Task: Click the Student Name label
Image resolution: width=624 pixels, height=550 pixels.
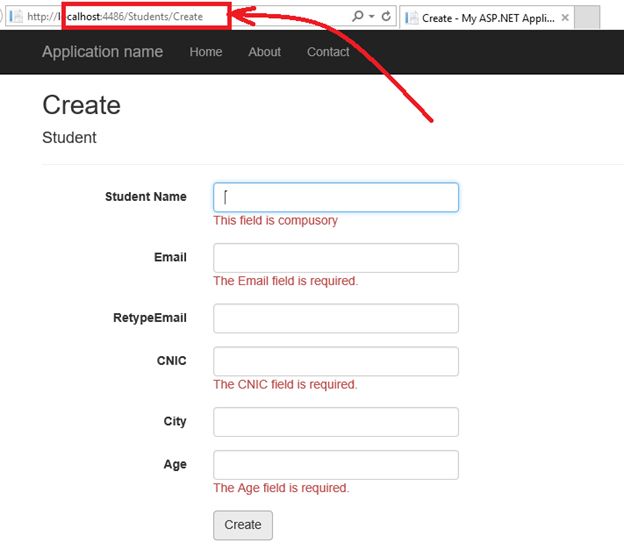Action: click(x=146, y=197)
